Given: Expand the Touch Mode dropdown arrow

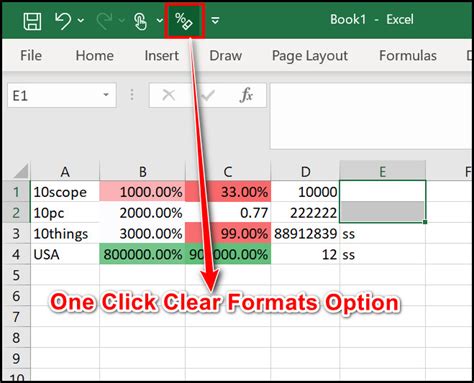Looking at the screenshot, I should coord(160,21).
